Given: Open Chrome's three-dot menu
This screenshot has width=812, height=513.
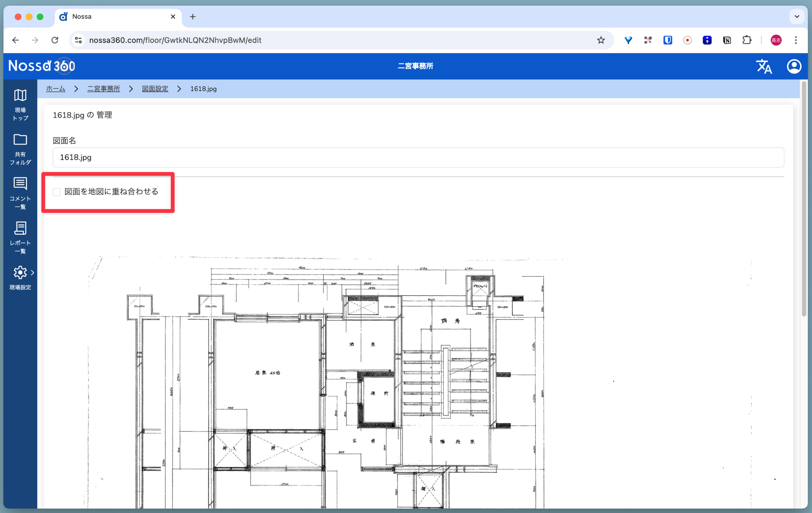Looking at the screenshot, I should pos(796,40).
